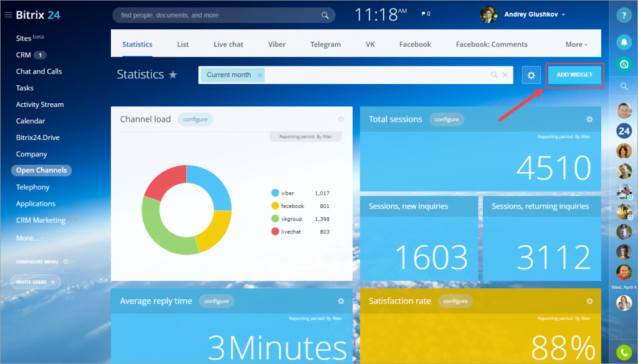Click the Bitrix 24 logo
Viewport: 638px width, 364px height.
point(38,15)
